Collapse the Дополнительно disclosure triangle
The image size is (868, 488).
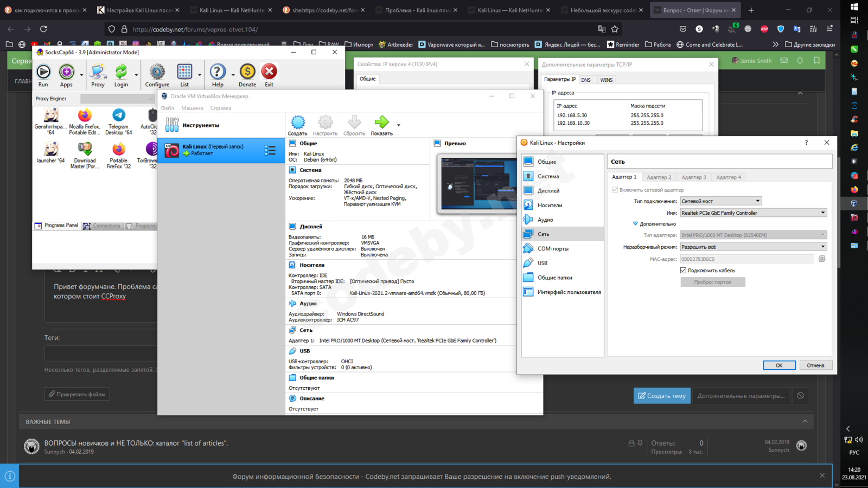(x=635, y=223)
